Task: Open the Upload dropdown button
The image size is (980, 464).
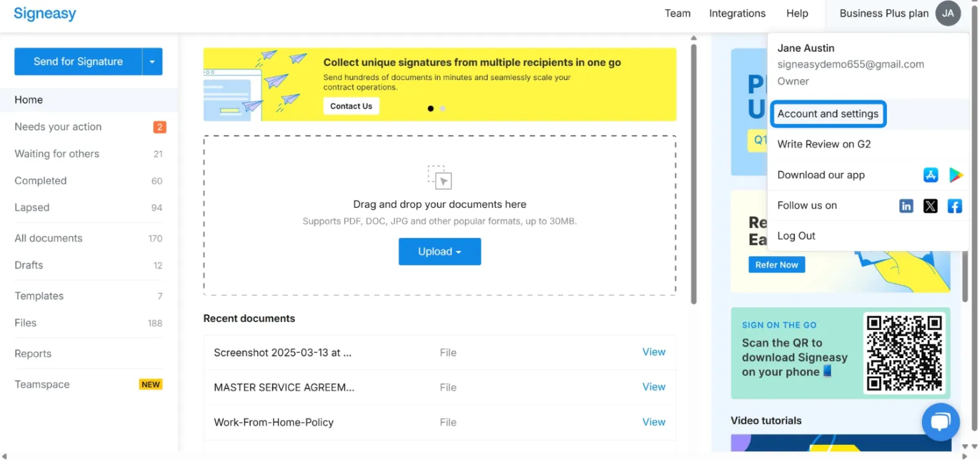Action: pos(440,252)
